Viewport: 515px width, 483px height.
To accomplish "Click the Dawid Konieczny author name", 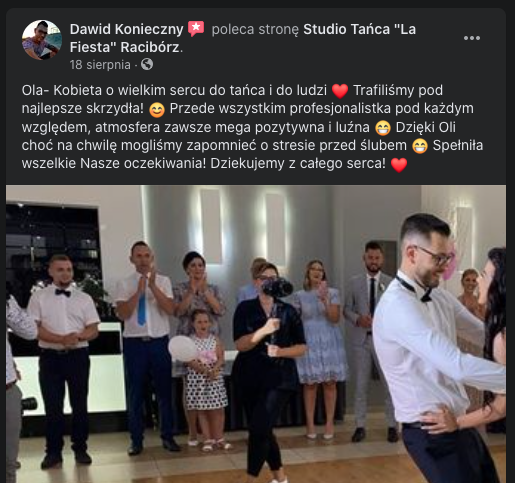I will point(126,29).
